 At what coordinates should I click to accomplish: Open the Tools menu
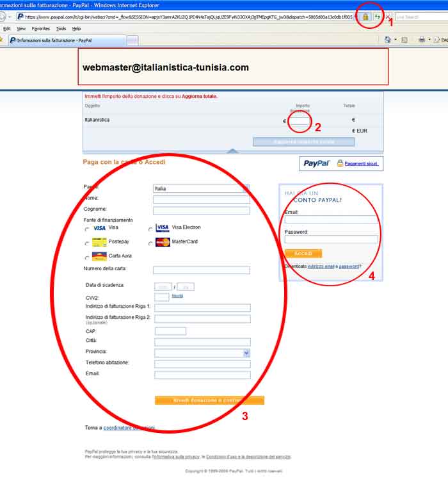61,29
